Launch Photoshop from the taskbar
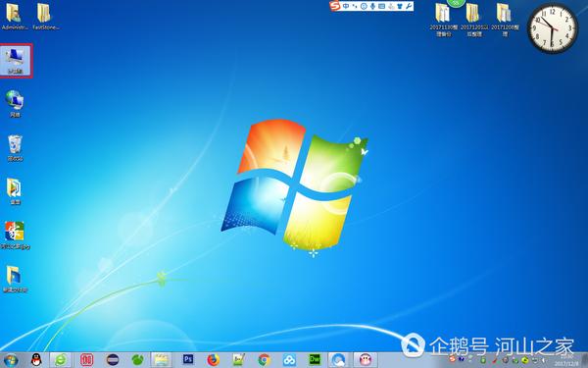Screen dimensions: 588x368 point(188,360)
